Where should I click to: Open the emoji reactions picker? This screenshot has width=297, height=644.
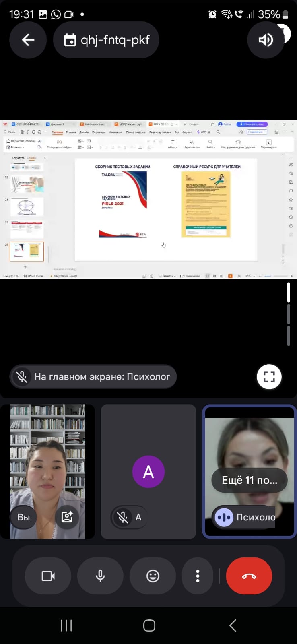coord(153,576)
